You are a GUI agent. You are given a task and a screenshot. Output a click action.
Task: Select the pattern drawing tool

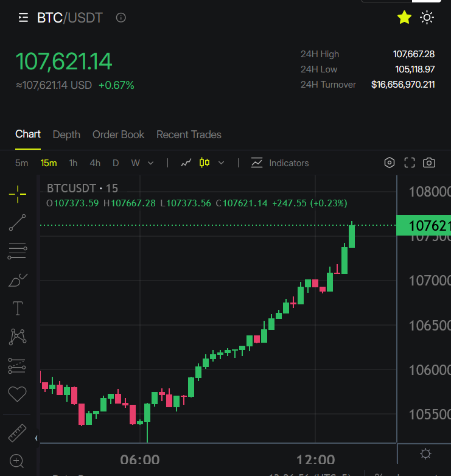click(18, 337)
